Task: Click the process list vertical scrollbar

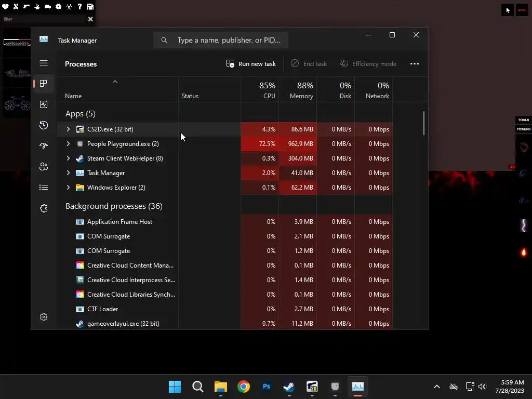Action: [424, 124]
